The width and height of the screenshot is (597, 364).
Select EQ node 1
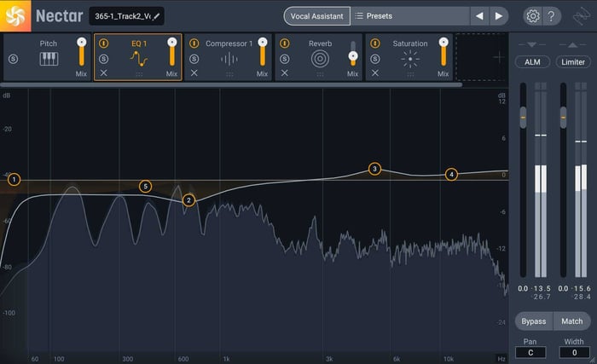(x=14, y=179)
